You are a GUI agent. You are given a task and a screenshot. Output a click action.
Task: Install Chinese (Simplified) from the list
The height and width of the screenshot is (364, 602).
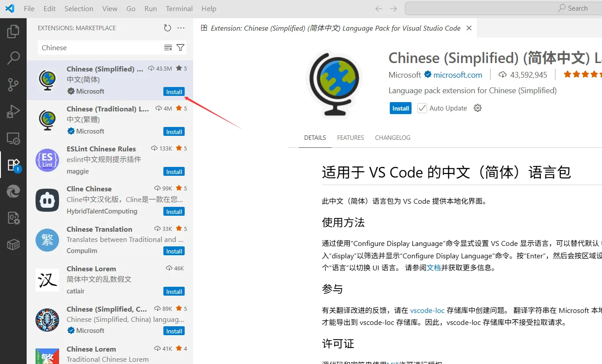pos(174,92)
